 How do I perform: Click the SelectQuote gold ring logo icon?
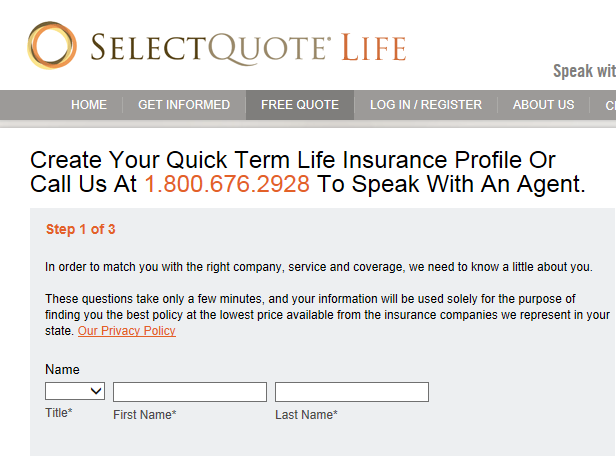click(52, 46)
